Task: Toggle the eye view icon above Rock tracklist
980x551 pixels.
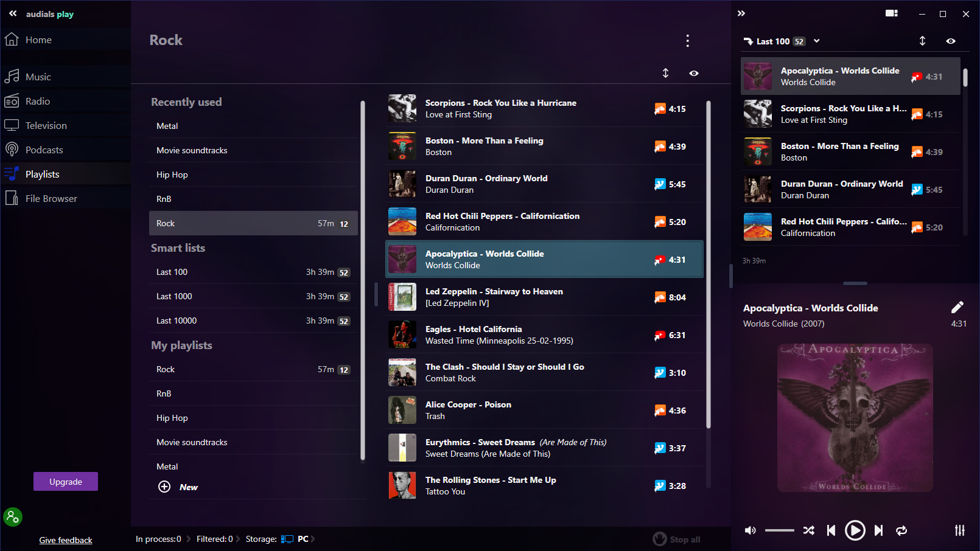Action: click(x=694, y=73)
